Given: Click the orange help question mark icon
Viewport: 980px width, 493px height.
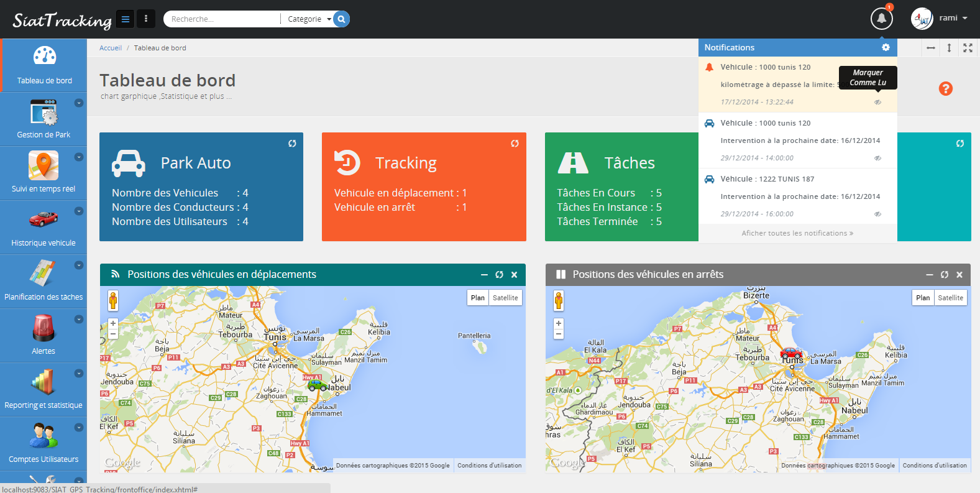Looking at the screenshot, I should click(945, 89).
